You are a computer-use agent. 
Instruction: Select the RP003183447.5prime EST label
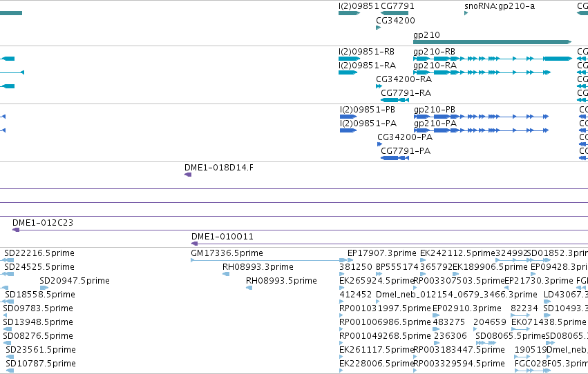[459, 350]
